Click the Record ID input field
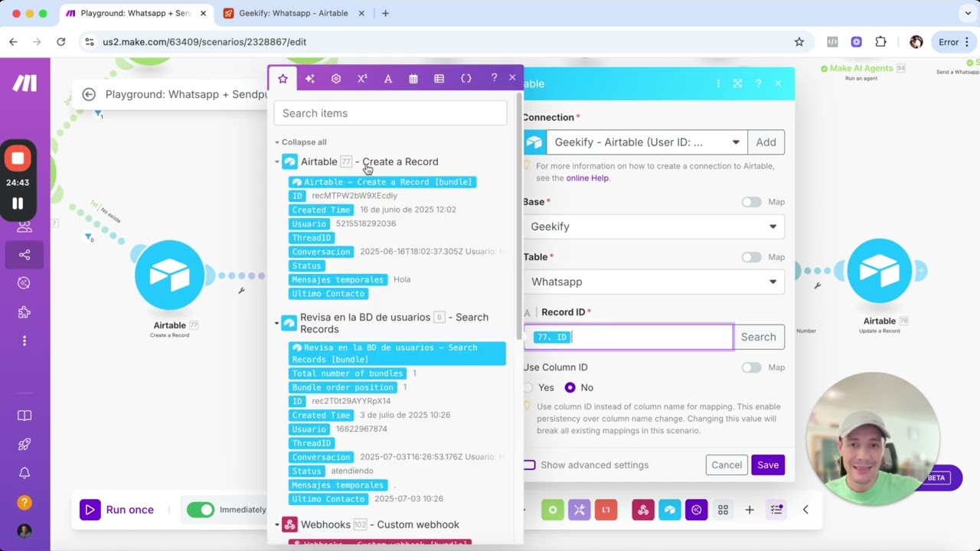 [x=628, y=337]
